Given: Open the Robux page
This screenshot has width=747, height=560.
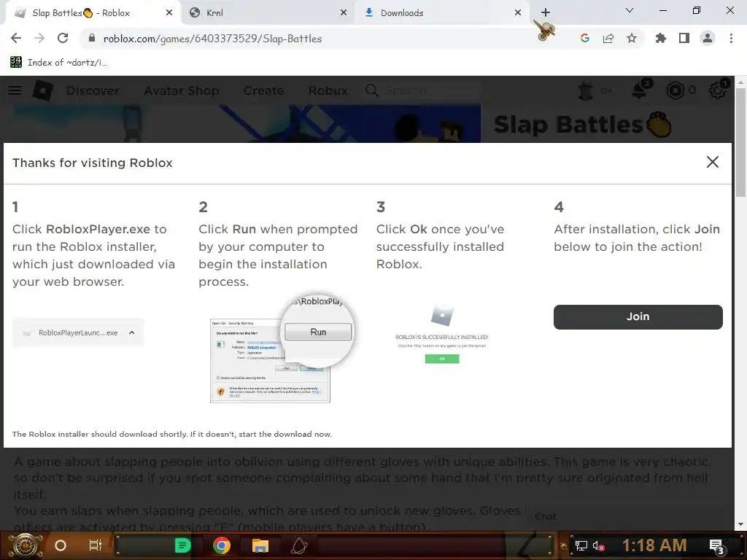Looking at the screenshot, I should 328,90.
